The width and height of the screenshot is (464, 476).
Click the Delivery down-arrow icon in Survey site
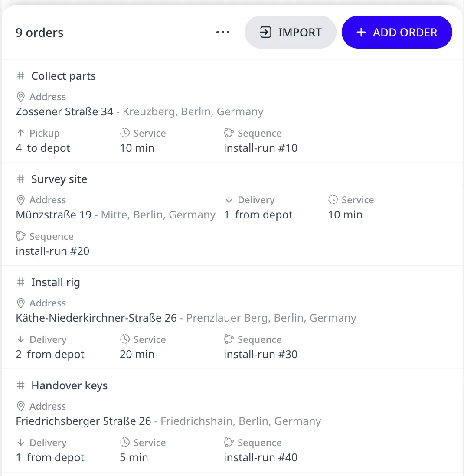229,200
